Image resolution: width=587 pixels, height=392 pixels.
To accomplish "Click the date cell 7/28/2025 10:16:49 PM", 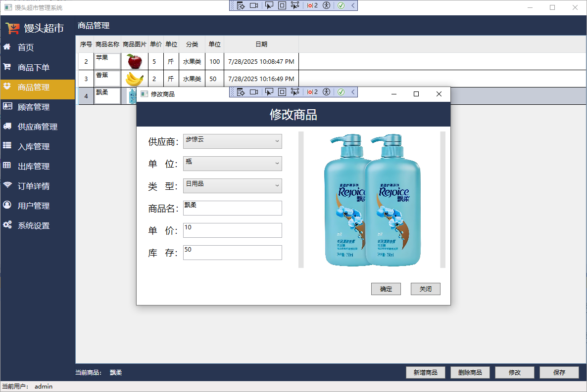I will coord(261,79).
